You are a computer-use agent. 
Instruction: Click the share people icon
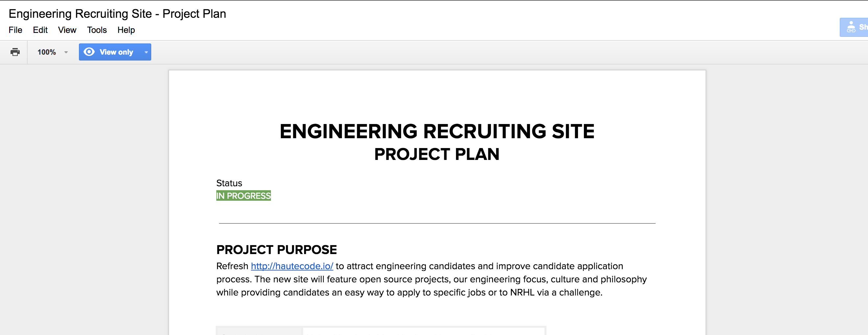(851, 27)
